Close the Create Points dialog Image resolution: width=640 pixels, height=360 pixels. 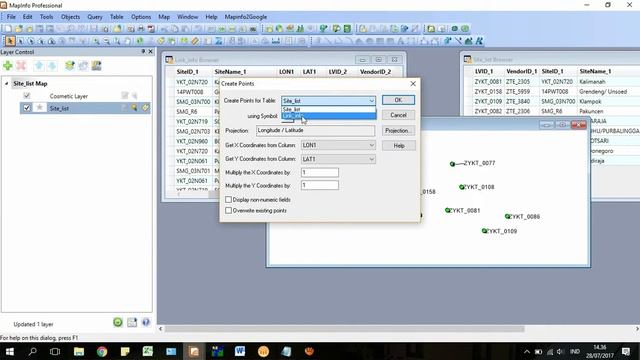(413, 83)
